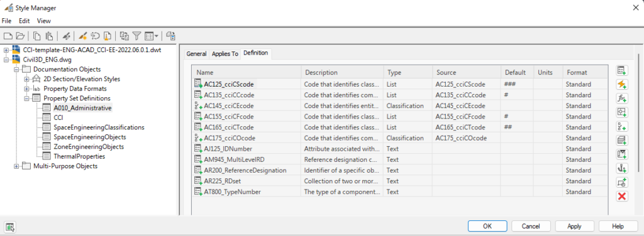Screen dimensions: 644x236
Task: Collapse the Civil3D_ENG.dwg node
Action: tap(6, 60)
